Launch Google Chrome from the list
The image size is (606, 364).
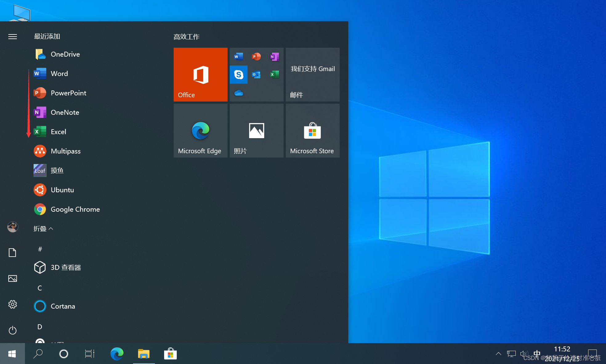[75, 209]
